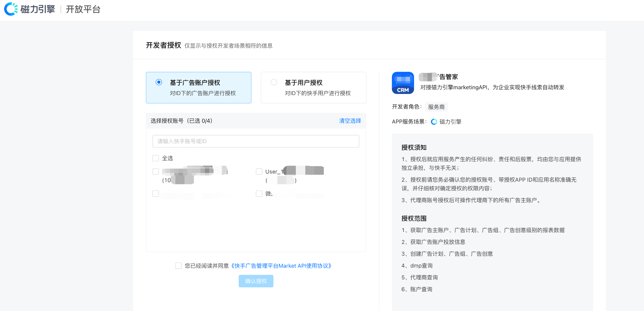Click the 确认授权 button

tap(256, 281)
